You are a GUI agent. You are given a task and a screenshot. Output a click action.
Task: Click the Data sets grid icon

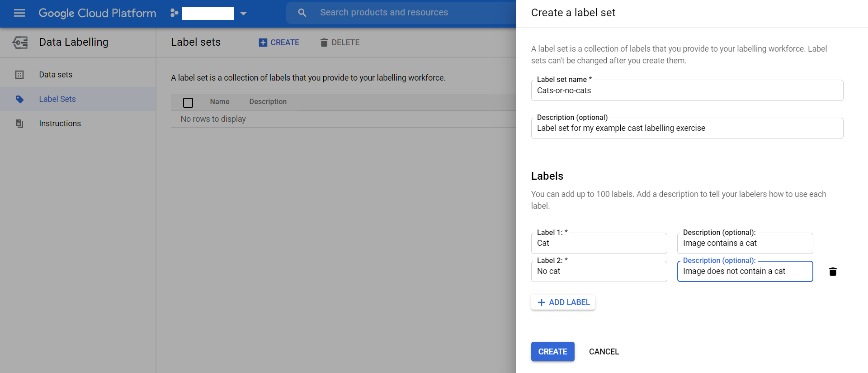(x=19, y=75)
